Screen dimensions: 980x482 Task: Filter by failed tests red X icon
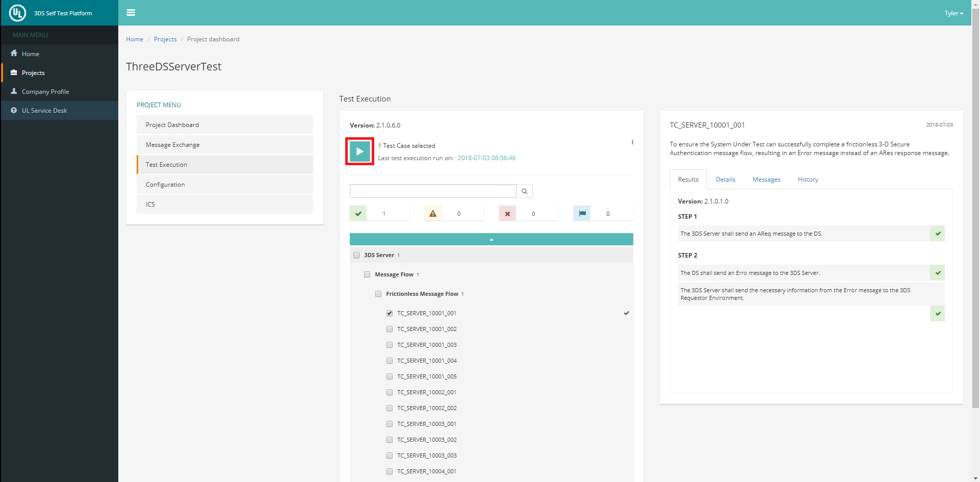[x=507, y=213]
